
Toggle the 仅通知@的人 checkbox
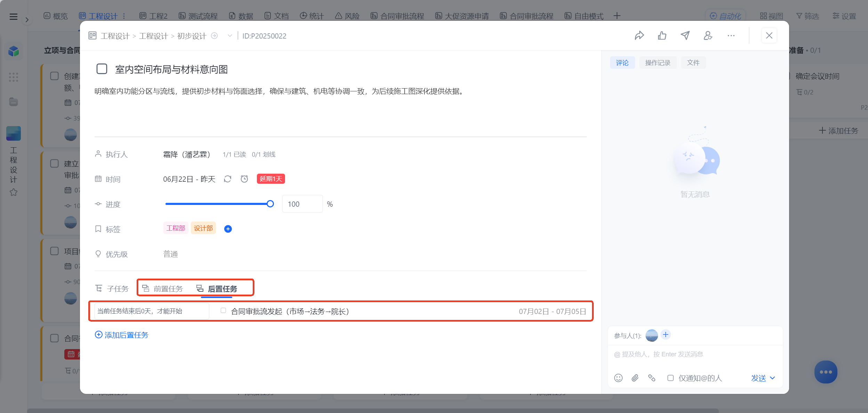pyautogui.click(x=671, y=378)
